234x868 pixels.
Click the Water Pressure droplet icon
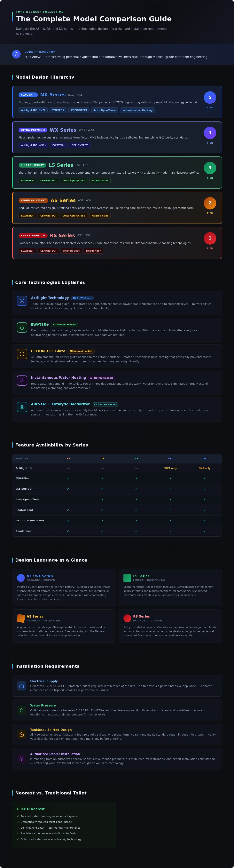pos(22,710)
